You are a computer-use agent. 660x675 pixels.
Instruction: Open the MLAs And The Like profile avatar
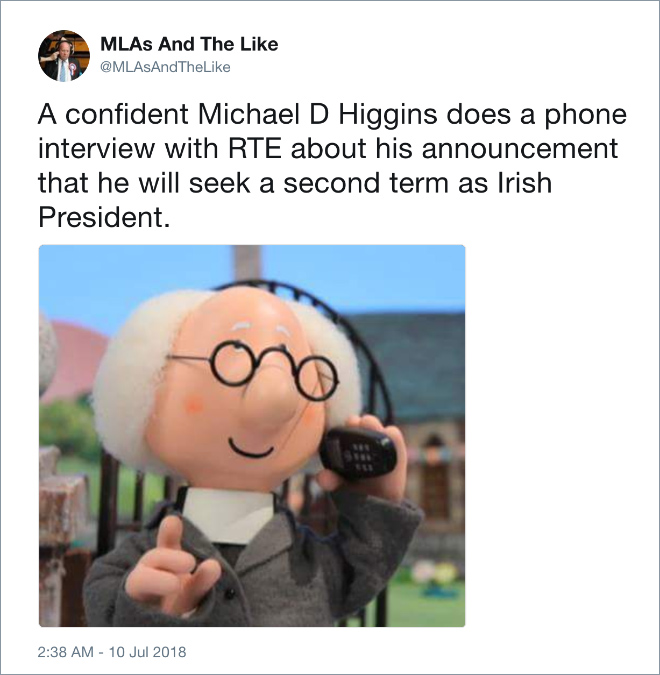pyautogui.click(x=64, y=56)
